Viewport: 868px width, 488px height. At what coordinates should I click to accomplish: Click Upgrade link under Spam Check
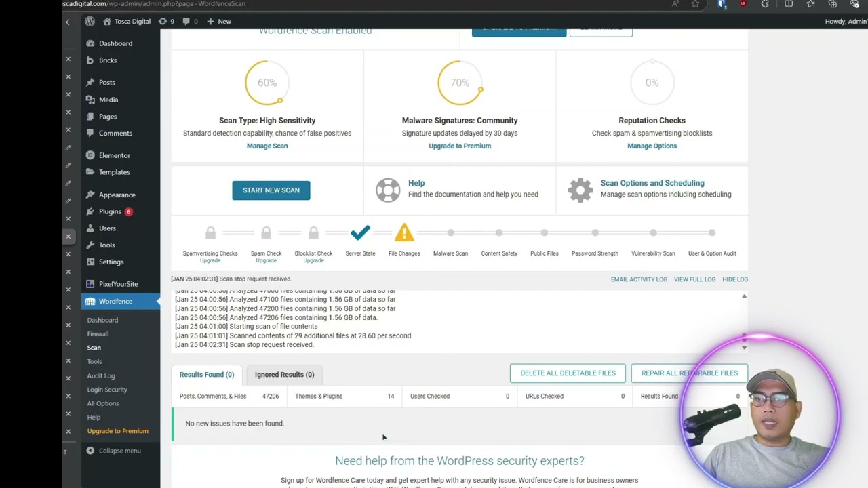(x=266, y=260)
